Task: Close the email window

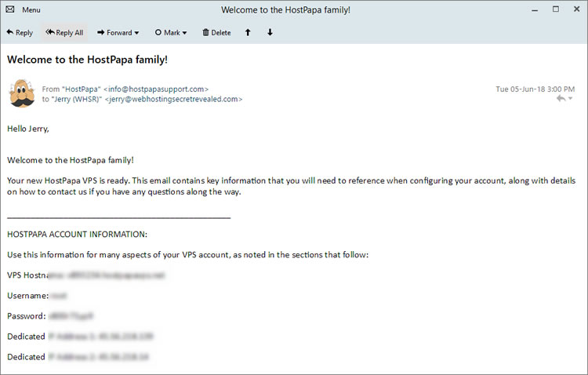Action: [577, 9]
